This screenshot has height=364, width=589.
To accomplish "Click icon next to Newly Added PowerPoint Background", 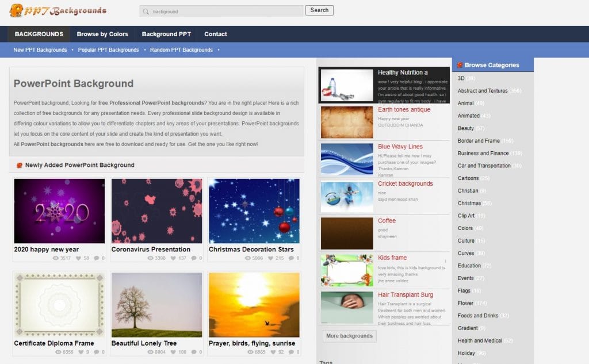I will [19, 165].
